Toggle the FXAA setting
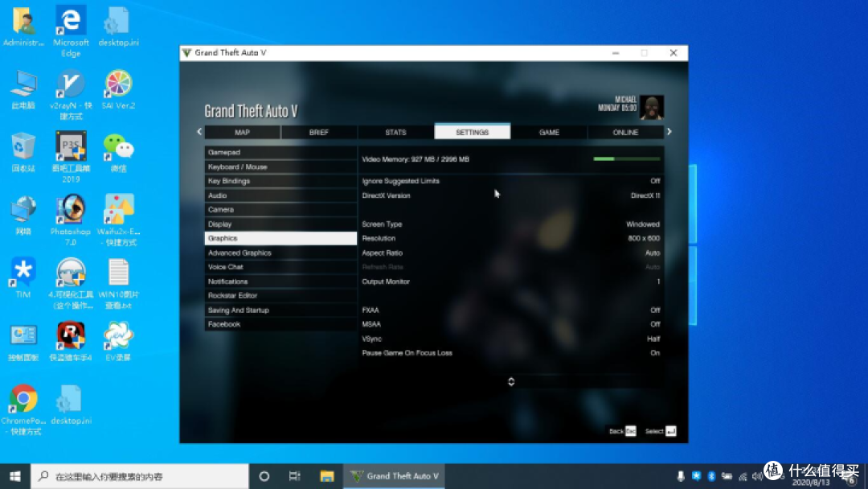Viewport: 868px width, 489px height. pyautogui.click(x=510, y=310)
